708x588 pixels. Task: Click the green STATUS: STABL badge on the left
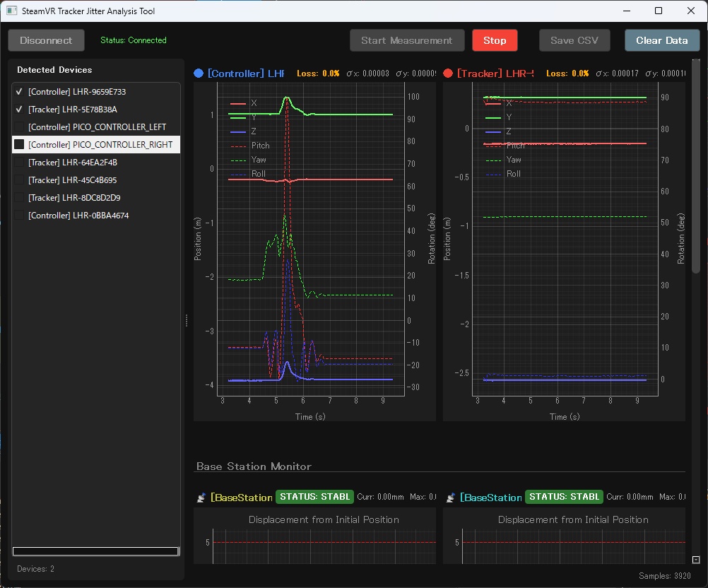point(314,496)
